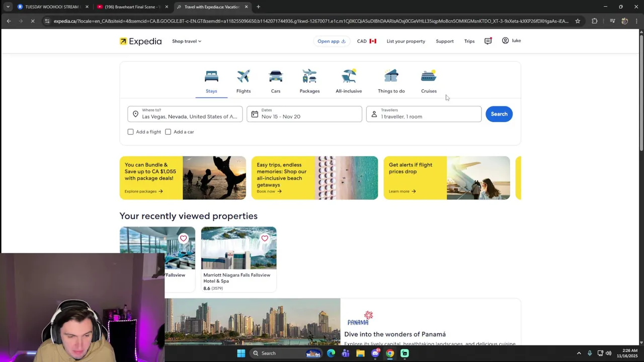Close the Expedia browser tab
Screen dimensions: 644x362
[246, 7]
